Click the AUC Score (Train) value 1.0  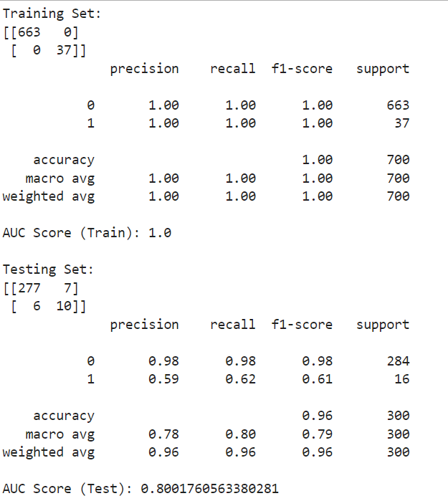(160, 233)
